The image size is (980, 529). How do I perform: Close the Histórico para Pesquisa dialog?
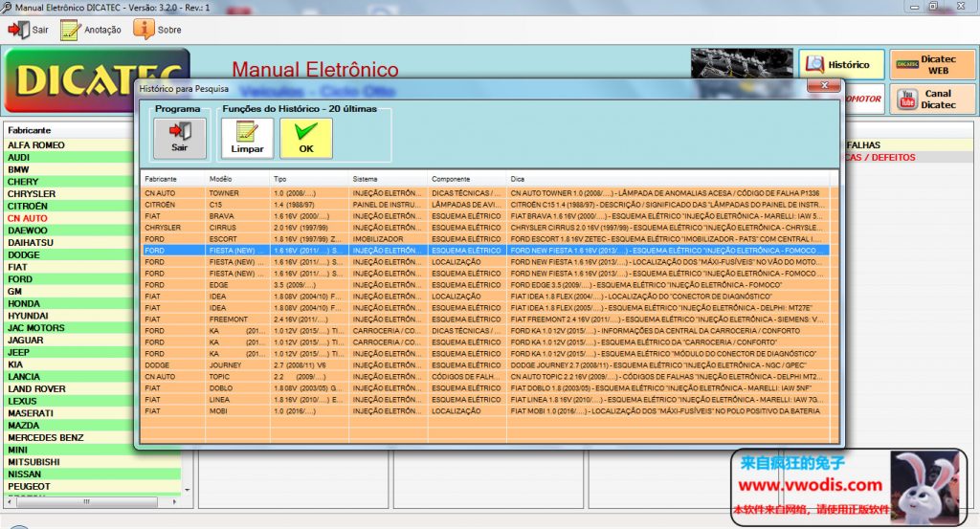(824, 87)
